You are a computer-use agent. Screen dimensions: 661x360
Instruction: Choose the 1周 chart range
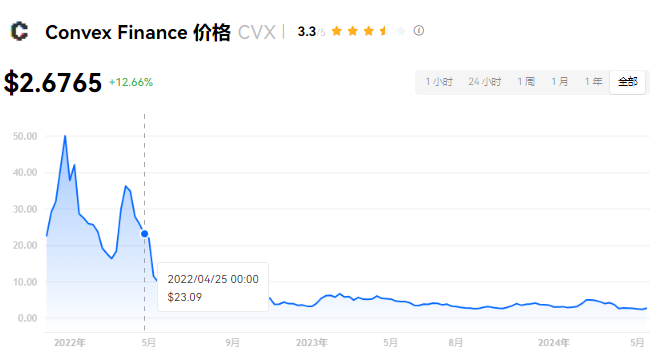(x=526, y=82)
